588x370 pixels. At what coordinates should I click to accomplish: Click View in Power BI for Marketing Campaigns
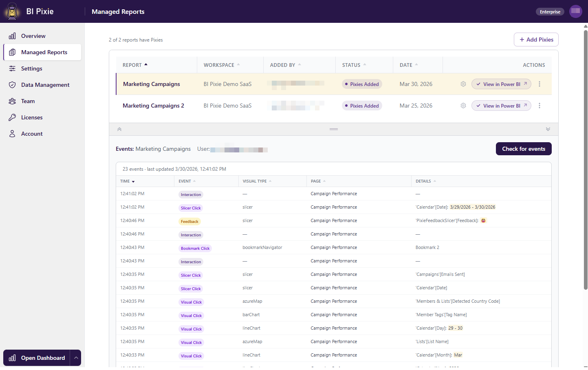(501, 84)
